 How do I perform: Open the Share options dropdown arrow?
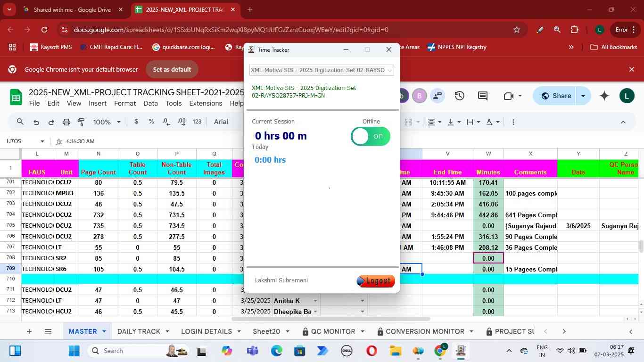583,96
